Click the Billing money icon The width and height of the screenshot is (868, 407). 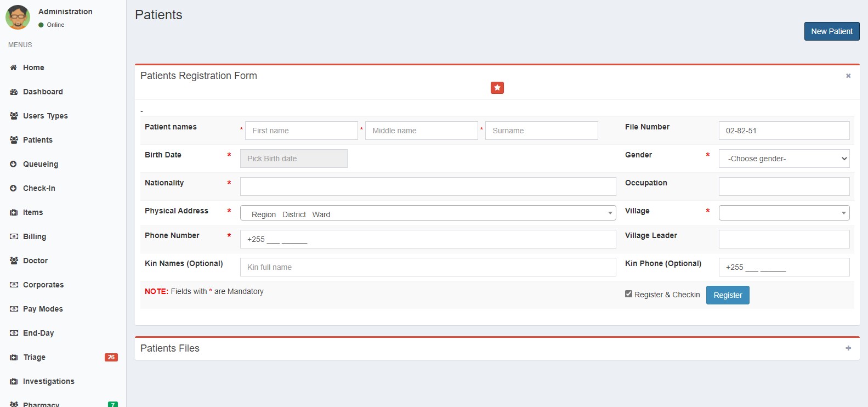click(x=14, y=236)
